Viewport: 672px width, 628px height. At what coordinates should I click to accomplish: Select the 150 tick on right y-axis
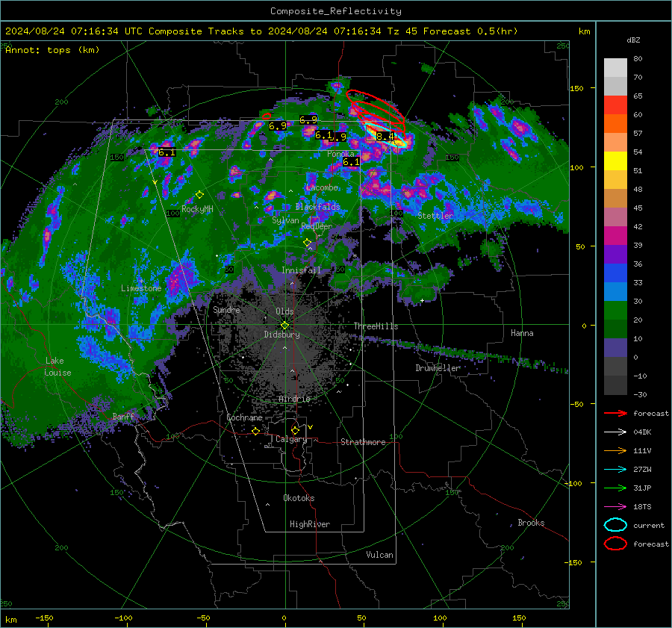coord(576,88)
